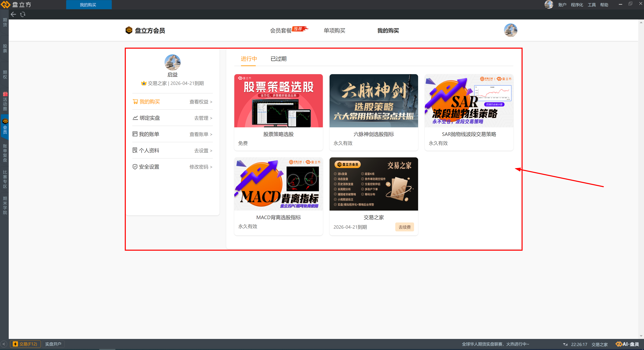Viewport: 644px width, 350px height.
Task: Open the 期货 sidebar section
Action: click(x=5, y=22)
